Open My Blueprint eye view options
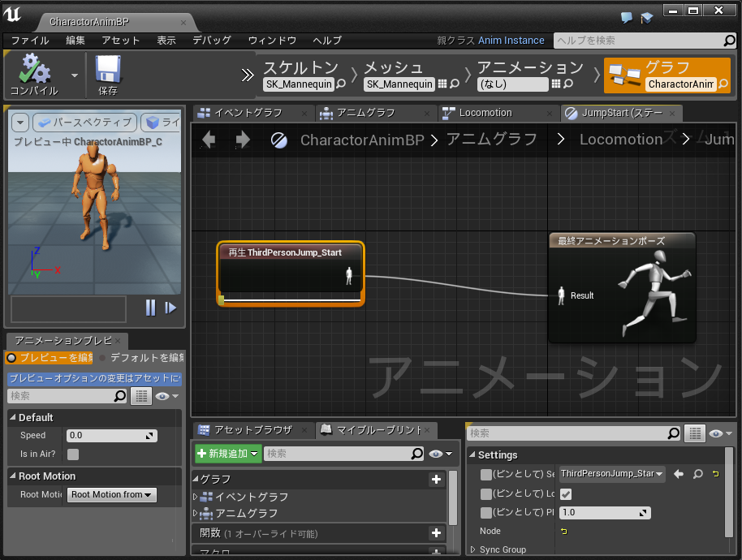 [x=440, y=454]
